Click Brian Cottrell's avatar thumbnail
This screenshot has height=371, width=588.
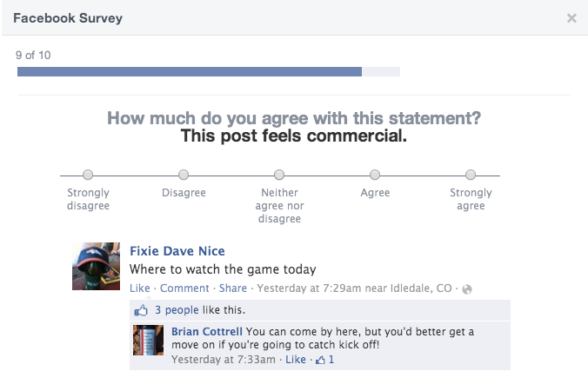click(148, 340)
